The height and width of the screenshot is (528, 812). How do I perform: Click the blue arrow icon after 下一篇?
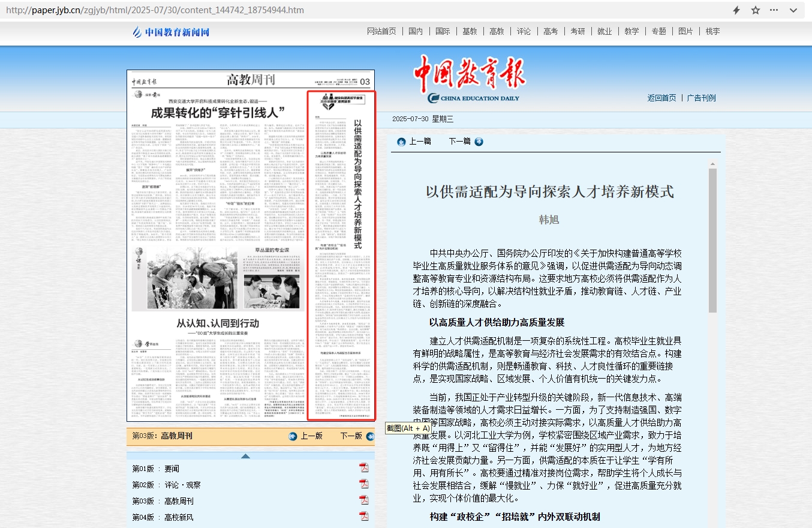coord(479,142)
